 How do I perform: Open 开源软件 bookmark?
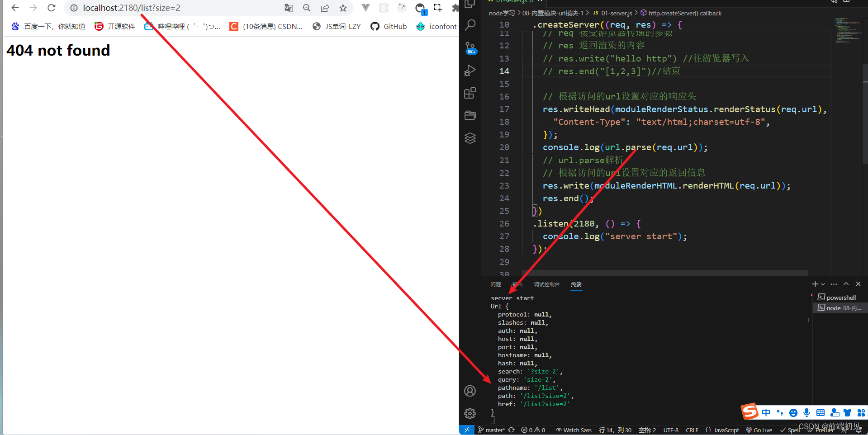click(x=115, y=26)
